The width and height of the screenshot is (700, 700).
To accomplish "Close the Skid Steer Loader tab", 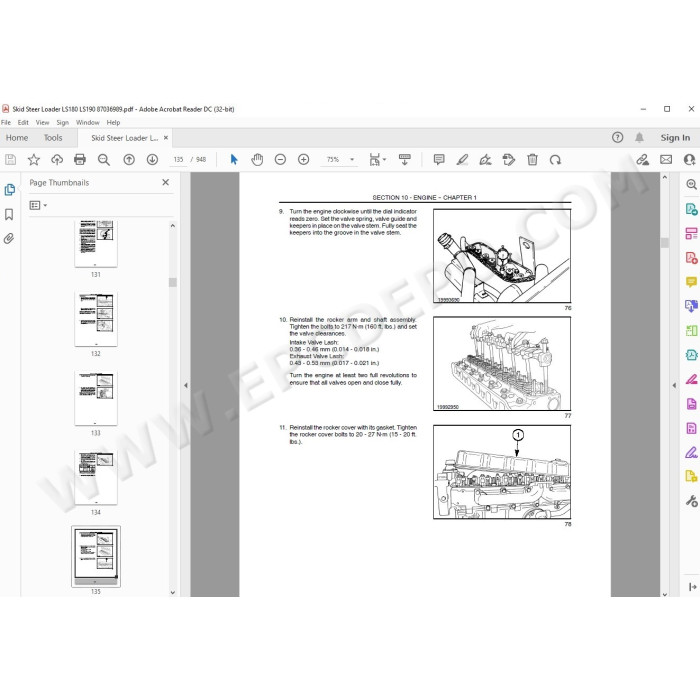I will (166, 138).
